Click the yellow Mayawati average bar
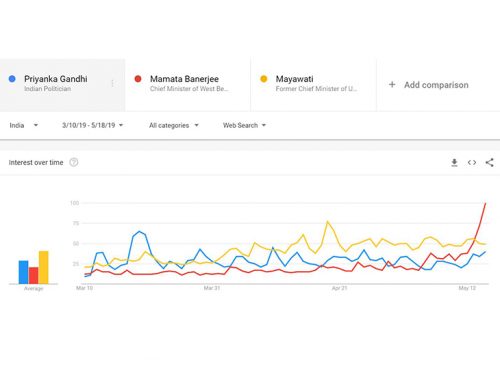Screen dimensions: 500x375 43,267
